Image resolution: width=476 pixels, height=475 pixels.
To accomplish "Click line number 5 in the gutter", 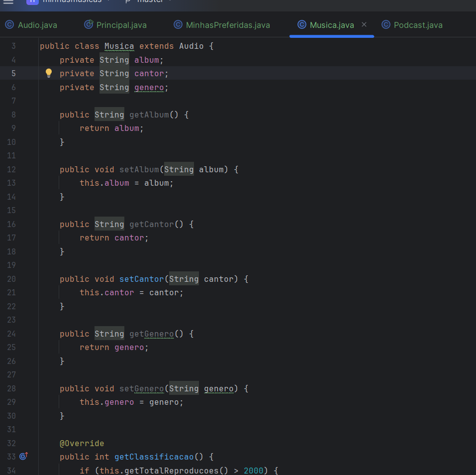I will 13,74.
